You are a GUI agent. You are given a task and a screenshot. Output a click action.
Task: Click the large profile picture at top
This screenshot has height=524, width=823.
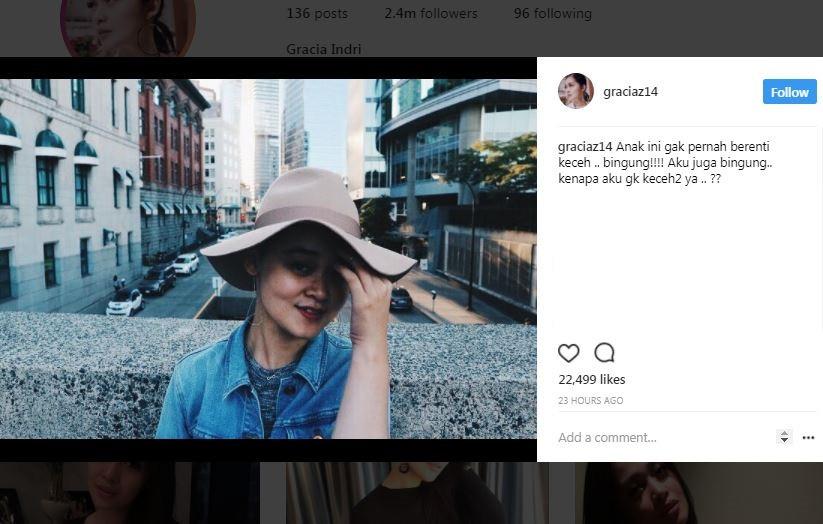point(127,26)
